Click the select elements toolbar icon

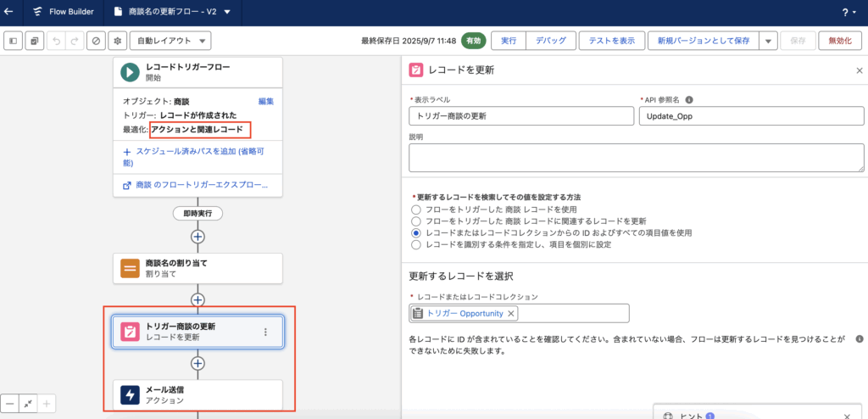point(34,41)
